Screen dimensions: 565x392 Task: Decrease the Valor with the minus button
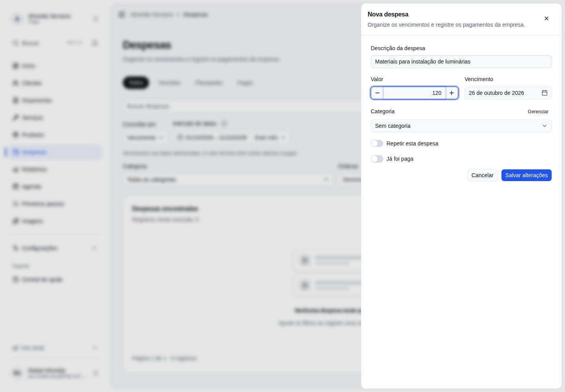[x=377, y=93]
